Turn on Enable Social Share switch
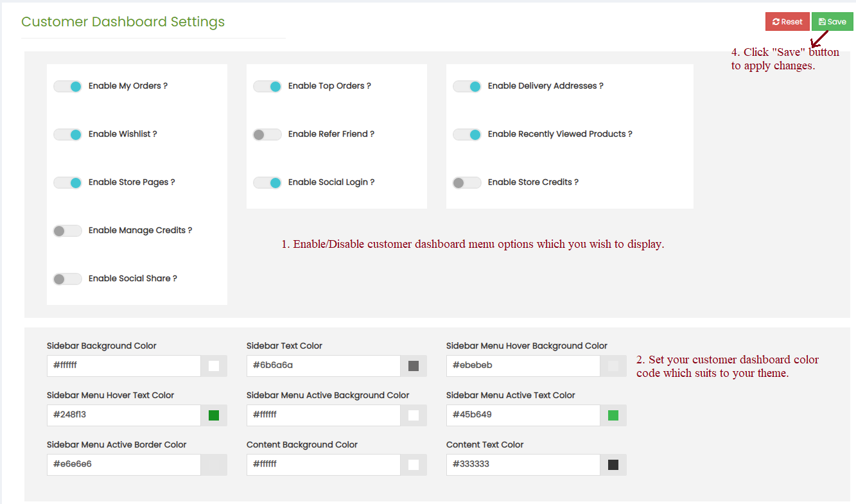The width and height of the screenshot is (856, 504). tap(67, 279)
